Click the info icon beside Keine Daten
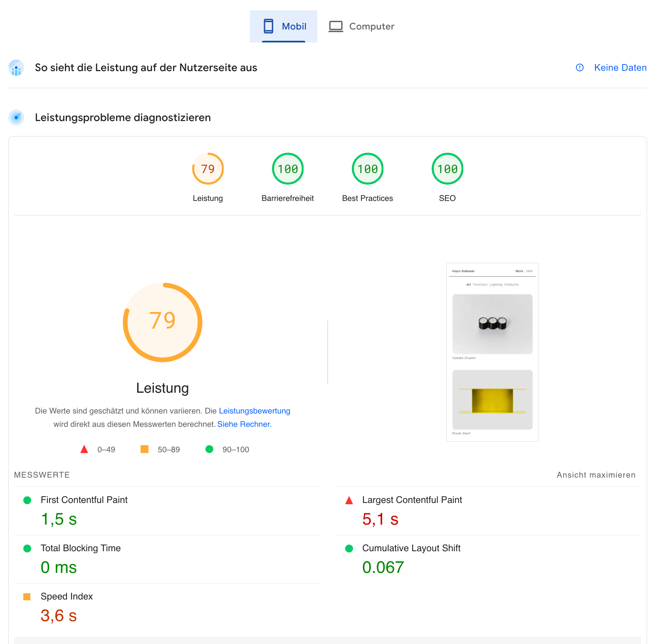The width and height of the screenshot is (672, 644). point(580,67)
